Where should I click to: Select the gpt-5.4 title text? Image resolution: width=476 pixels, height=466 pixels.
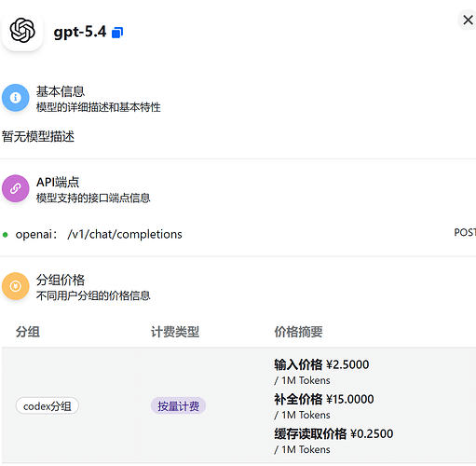pyautogui.click(x=80, y=33)
